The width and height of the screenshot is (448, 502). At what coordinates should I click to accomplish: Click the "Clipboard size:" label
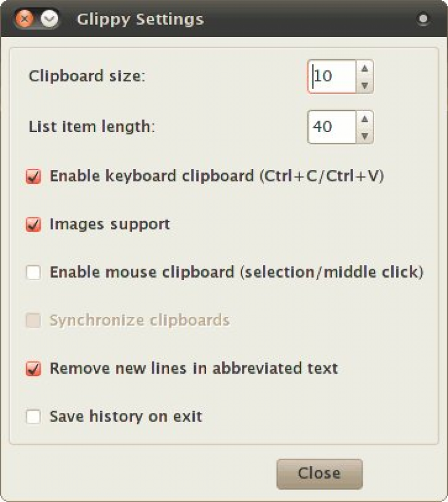(x=87, y=76)
